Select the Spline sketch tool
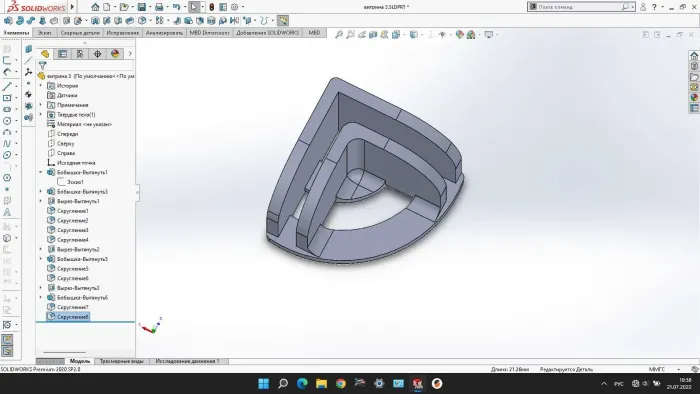Image resolution: width=700 pixels, height=394 pixels. point(7,144)
